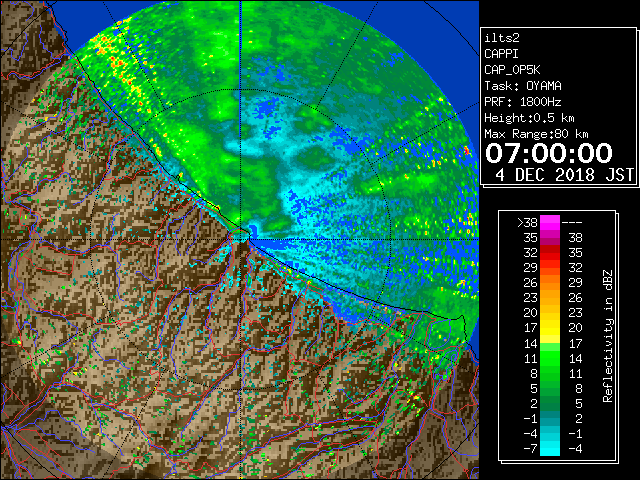Screen dimensions: 640x480
Task: Click the Max Range:80 km line
Action: click(x=536, y=134)
